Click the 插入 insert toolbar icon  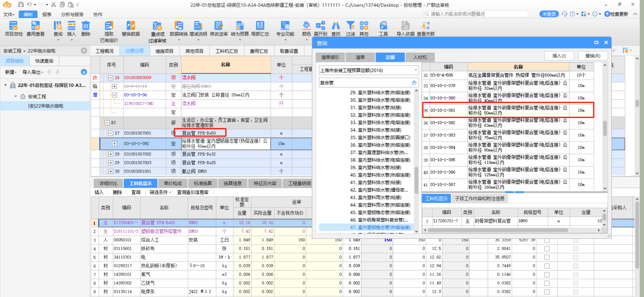pos(71,29)
